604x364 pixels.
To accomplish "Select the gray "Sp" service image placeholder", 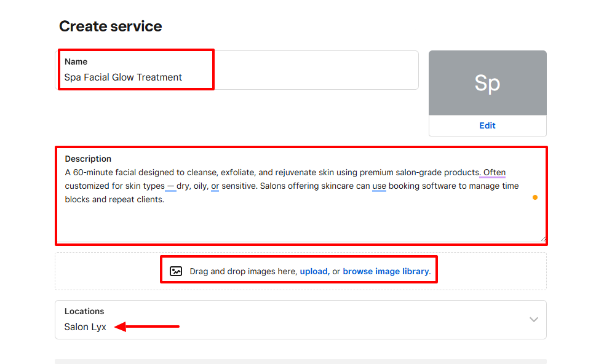I will click(487, 83).
